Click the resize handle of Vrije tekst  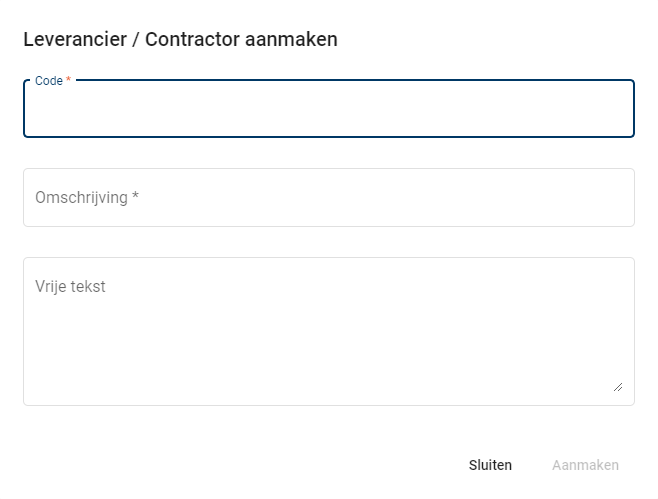click(x=617, y=386)
